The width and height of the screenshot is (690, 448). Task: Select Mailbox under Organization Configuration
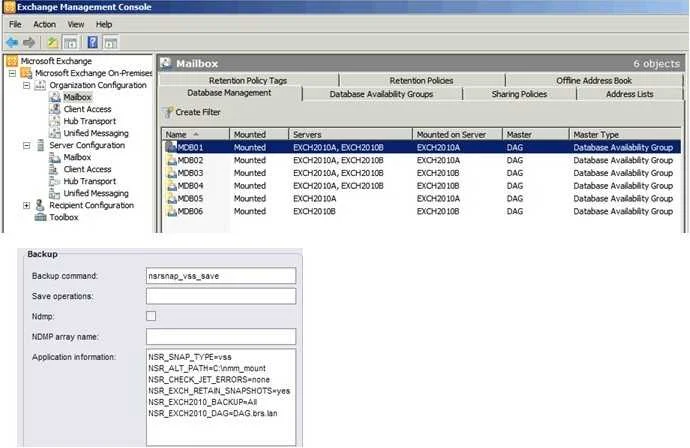(77, 97)
